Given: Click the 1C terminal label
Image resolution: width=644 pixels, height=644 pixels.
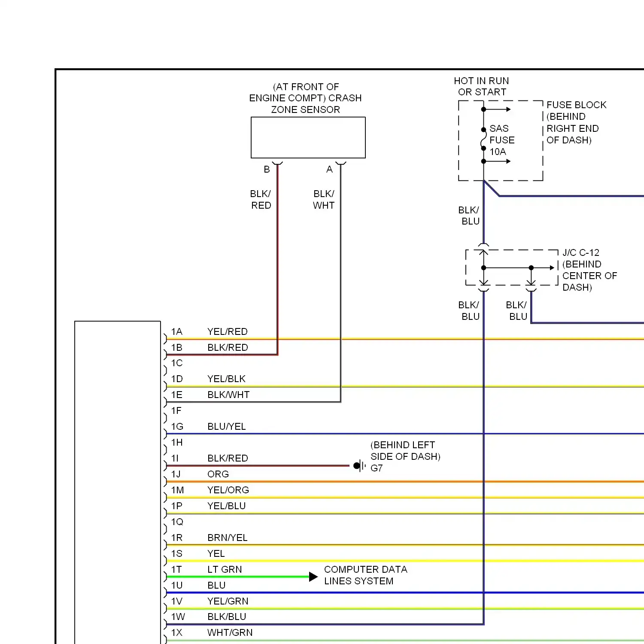Looking at the screenshot, I should 177,363.
